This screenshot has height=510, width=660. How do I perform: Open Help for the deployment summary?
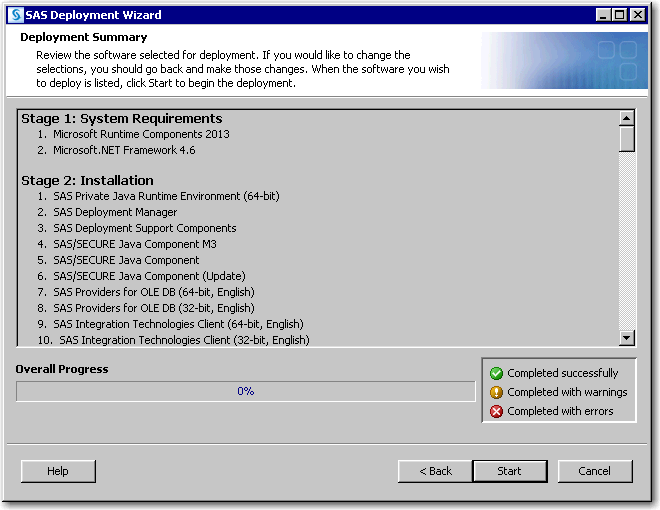pyautogui.click(x=58, y=471)
